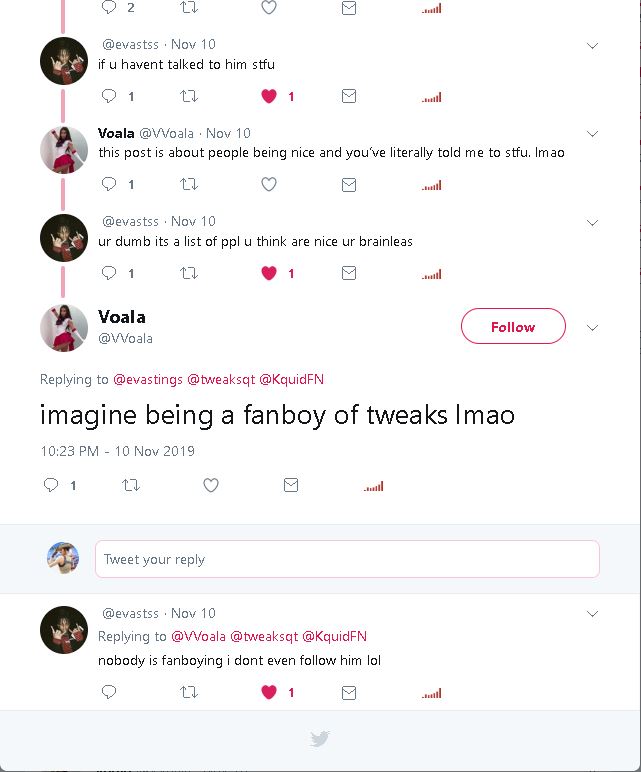
Task: Click the Twitter bird logo in footer
Action: tap(320, 739)
